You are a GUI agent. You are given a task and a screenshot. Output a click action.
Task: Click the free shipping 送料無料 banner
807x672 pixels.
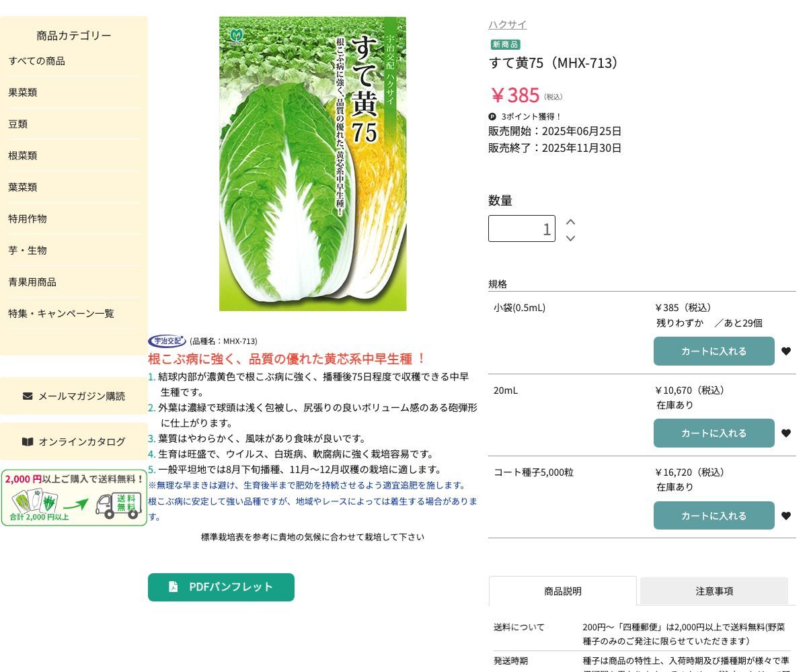[x=74, y=498]
